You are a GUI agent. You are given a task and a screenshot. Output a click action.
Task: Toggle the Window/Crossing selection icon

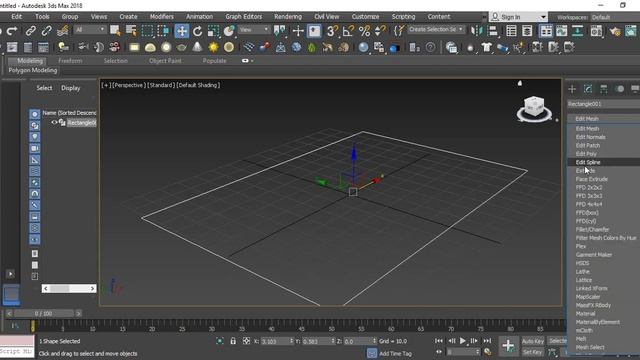coord(163,31)
